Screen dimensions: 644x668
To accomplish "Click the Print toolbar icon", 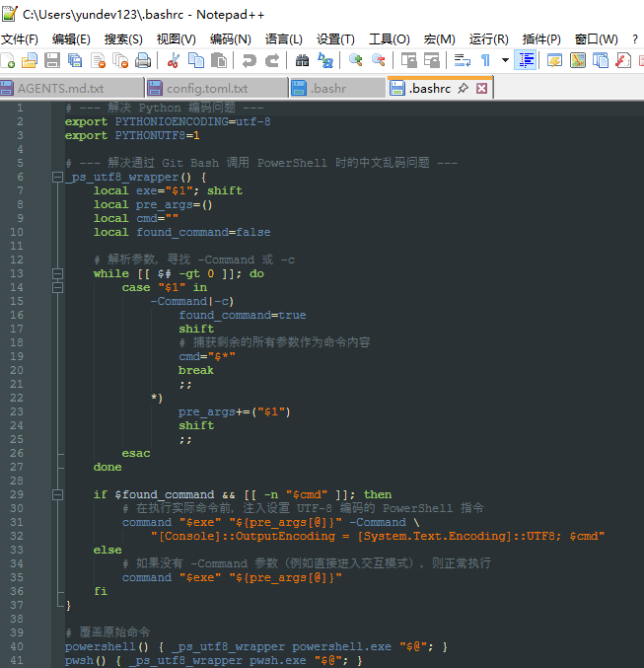I will 143,60.
